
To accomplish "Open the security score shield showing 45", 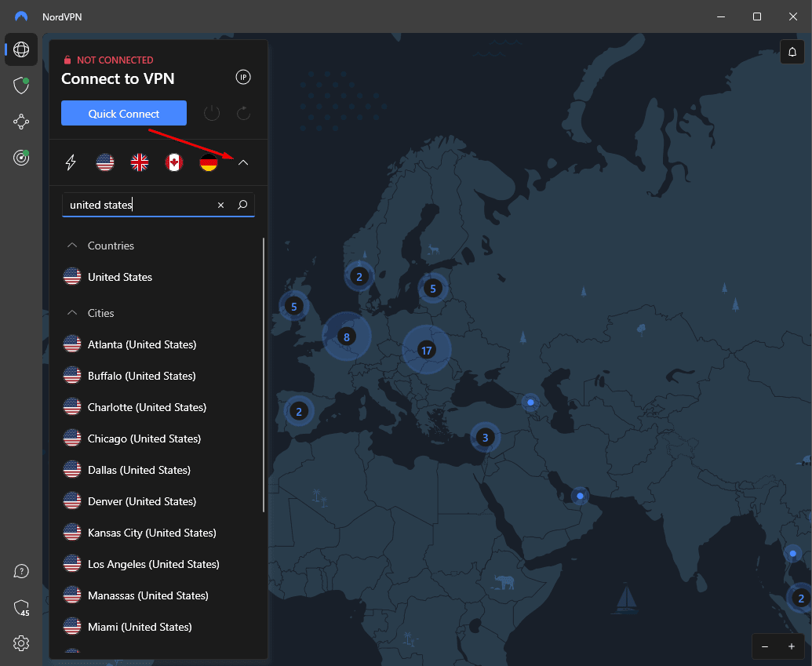I will [x=21, y=607].
